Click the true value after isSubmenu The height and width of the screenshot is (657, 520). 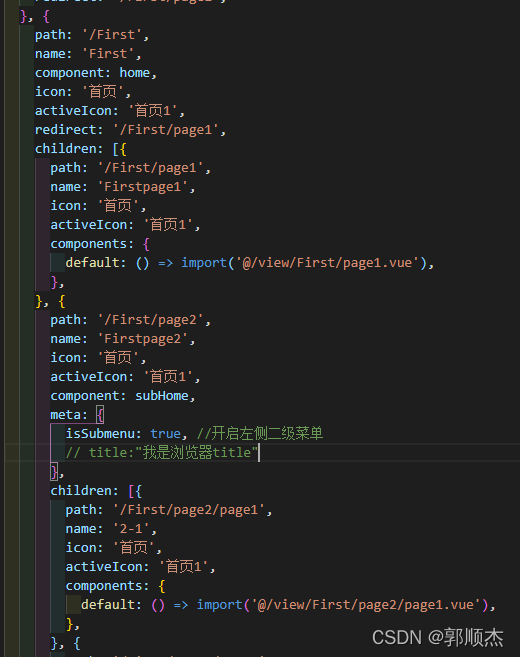166,434
